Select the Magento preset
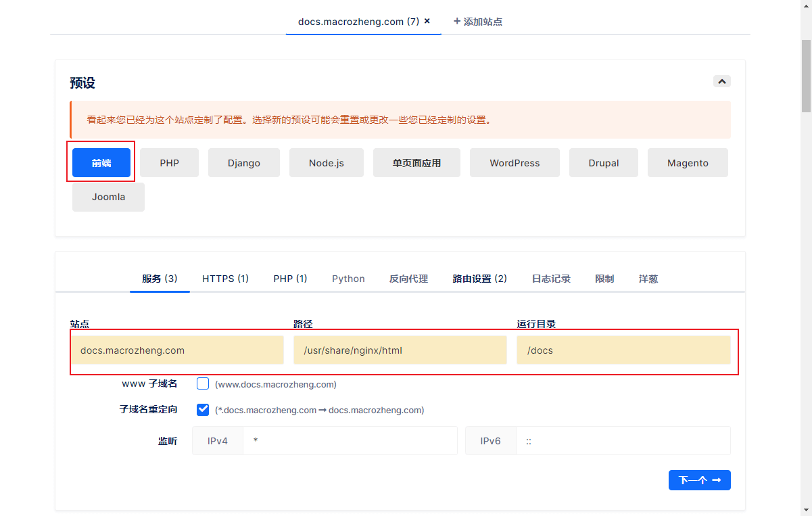This screenshot has width=812, height=516. [x=688, y=163]
